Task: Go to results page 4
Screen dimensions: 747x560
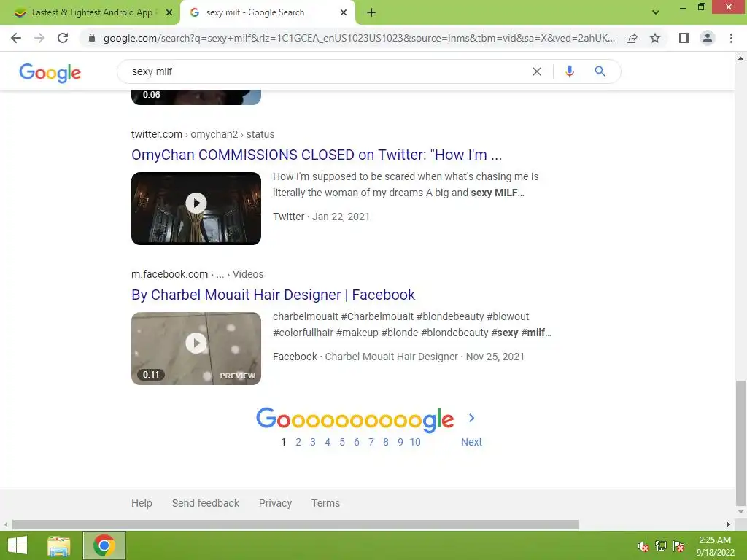Action: click(x=328, y=442)
